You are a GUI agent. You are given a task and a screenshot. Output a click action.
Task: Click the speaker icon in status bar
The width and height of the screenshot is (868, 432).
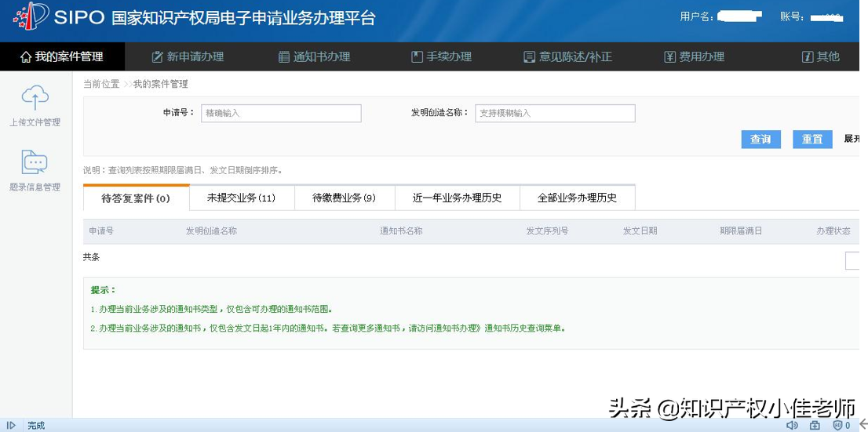pos(792,426)
